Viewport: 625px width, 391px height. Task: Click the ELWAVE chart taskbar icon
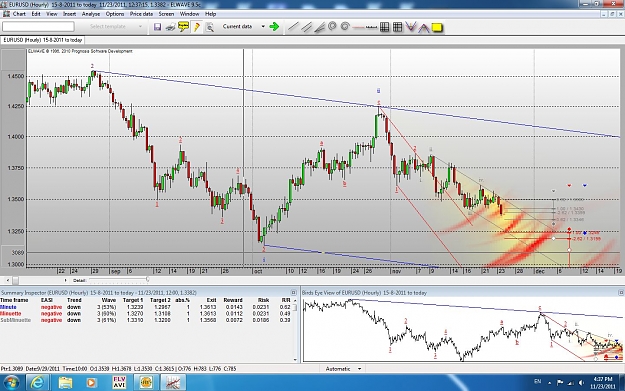[x=172, y=383]
